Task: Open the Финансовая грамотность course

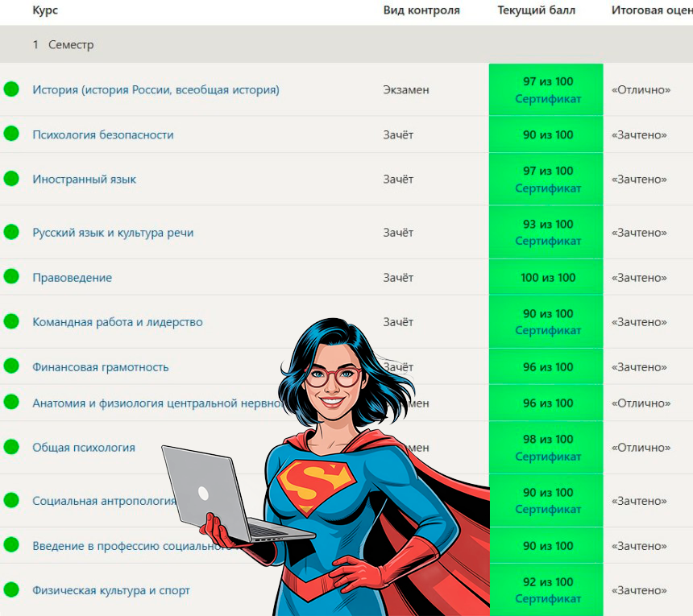Action: point(101,367)
